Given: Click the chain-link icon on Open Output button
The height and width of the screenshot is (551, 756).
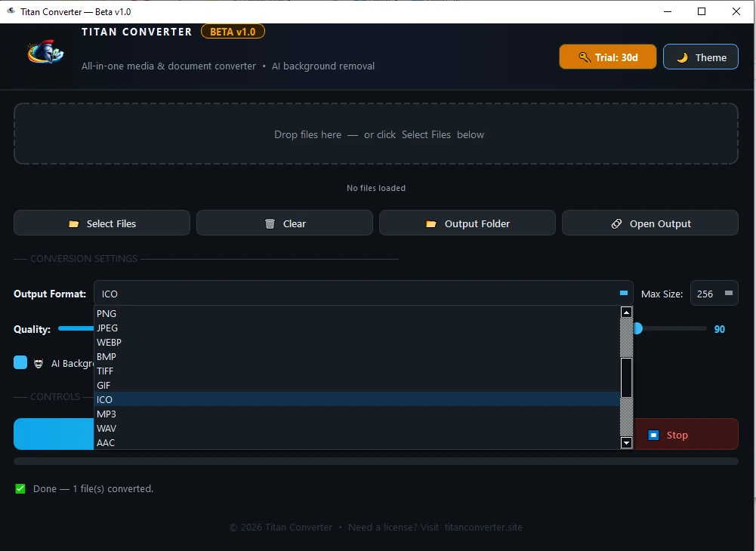Looking at the screenshot, I should [x=615, y=223].
